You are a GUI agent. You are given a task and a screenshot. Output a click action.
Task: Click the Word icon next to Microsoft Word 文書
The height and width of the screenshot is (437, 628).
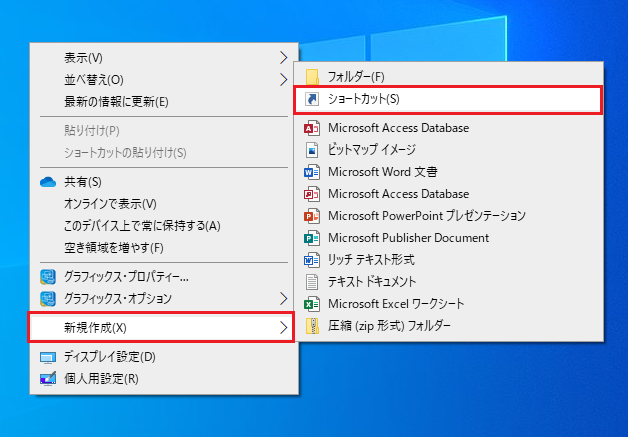click(311, 172)
